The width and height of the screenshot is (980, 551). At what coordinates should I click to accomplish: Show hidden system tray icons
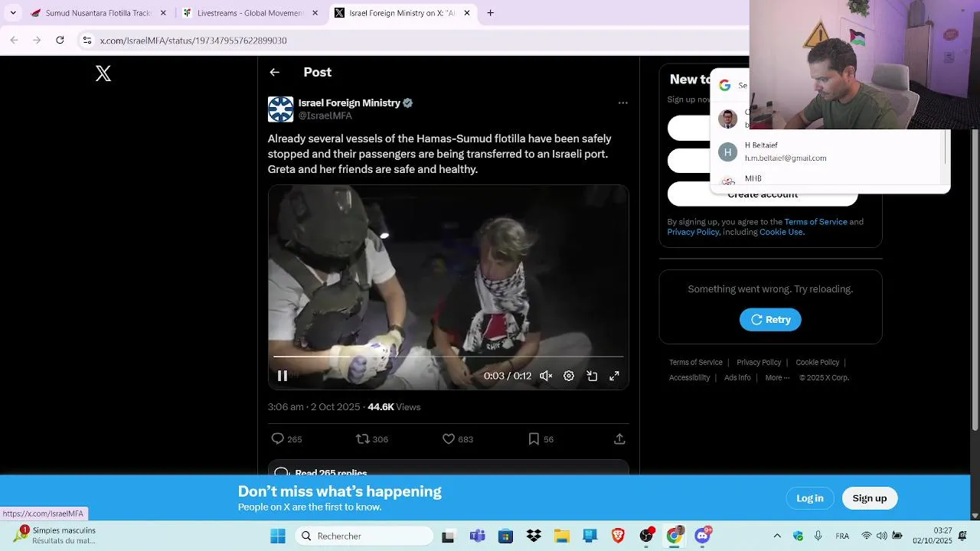(x=777, y=536)
